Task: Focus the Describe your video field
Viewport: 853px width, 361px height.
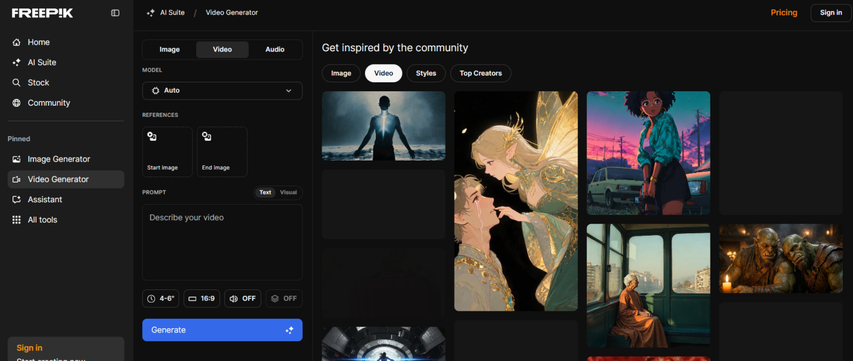Action: pyautogui.click(x=222, y=242)
